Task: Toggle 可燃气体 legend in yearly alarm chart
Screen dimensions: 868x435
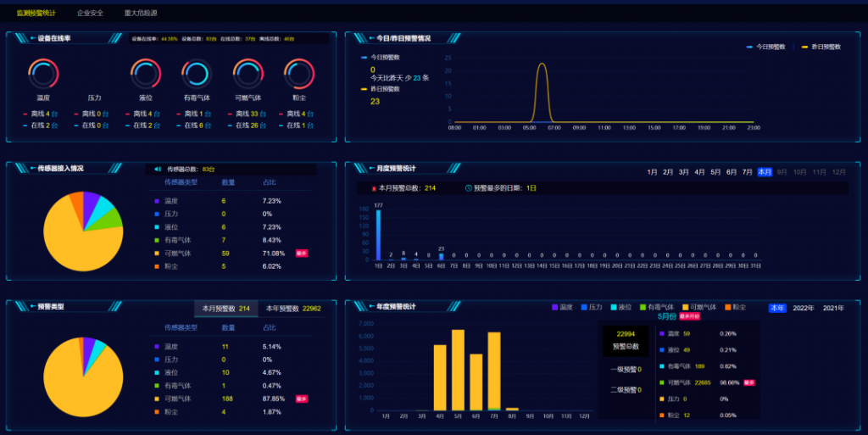Action: click(x=699, y=307)
